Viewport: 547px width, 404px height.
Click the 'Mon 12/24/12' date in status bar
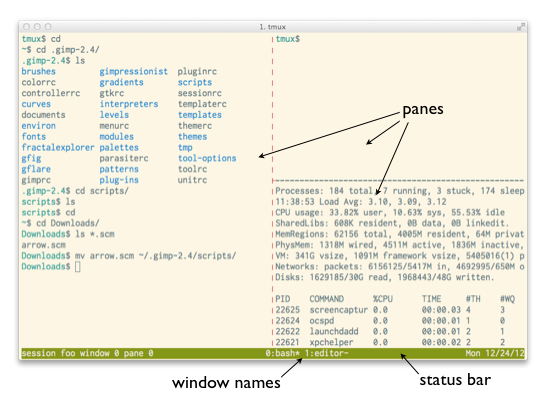point(495,353)
